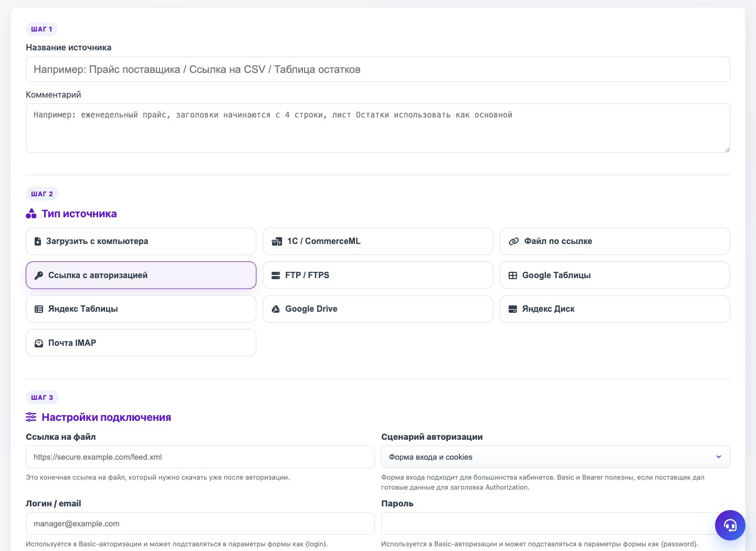This screenshot has width=756, height=551.
Task: Click the upload-file icon on Загрузить с компьютера
Action: [x=38, y=241]
